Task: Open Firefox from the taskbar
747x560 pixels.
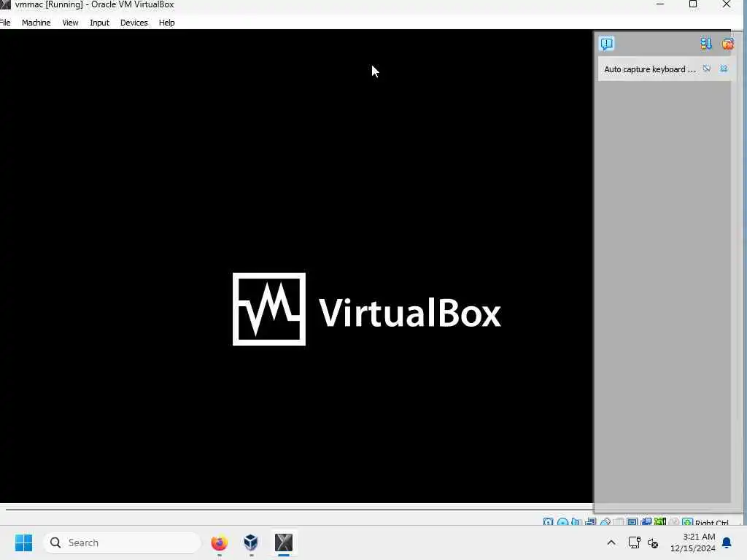Action: click(x=219, y=542)
